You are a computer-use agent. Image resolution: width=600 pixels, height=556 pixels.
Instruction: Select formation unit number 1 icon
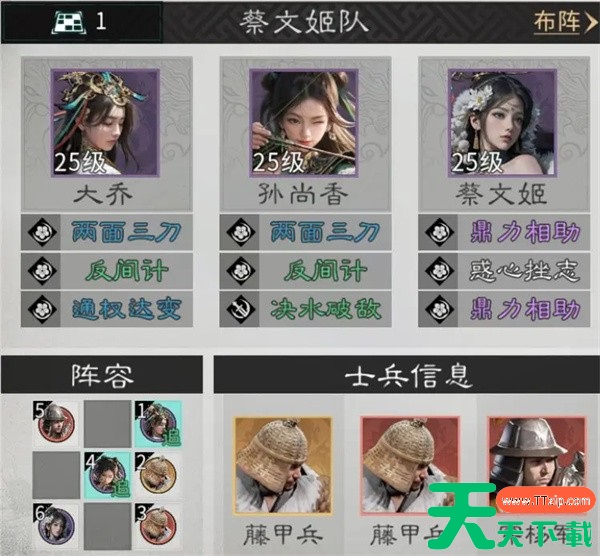point(158,424)
